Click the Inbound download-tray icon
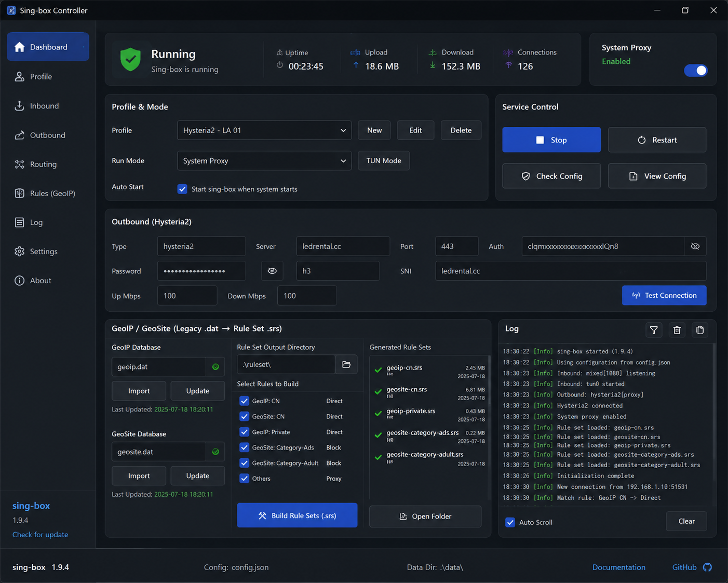 20,106
